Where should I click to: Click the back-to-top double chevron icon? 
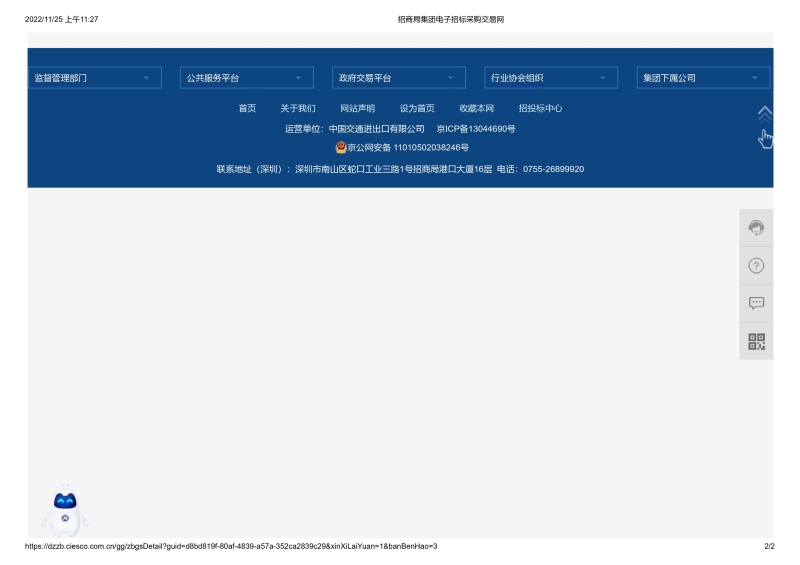tap(764, 115)
